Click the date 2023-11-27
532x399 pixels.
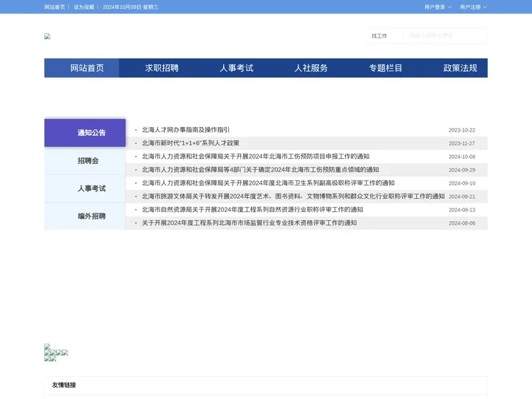(462, 143)
